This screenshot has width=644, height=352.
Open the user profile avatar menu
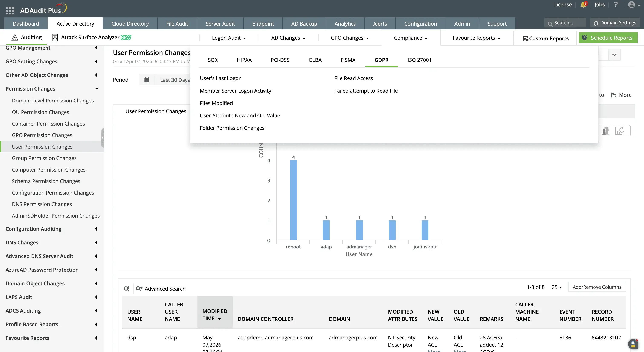pos(634,5)
